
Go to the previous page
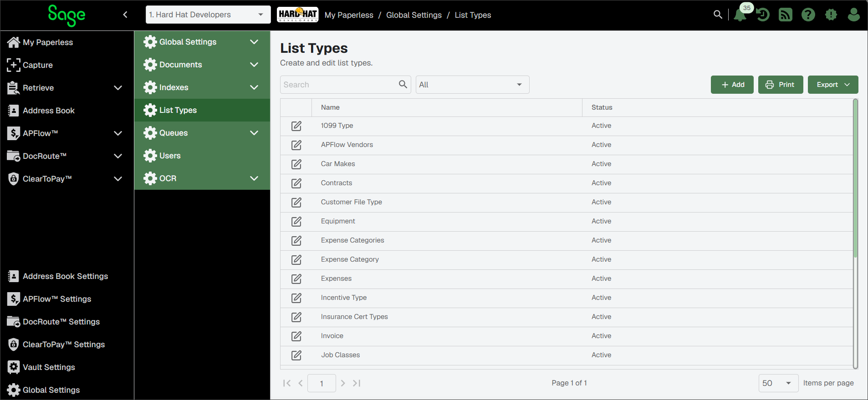pos(301,383)
